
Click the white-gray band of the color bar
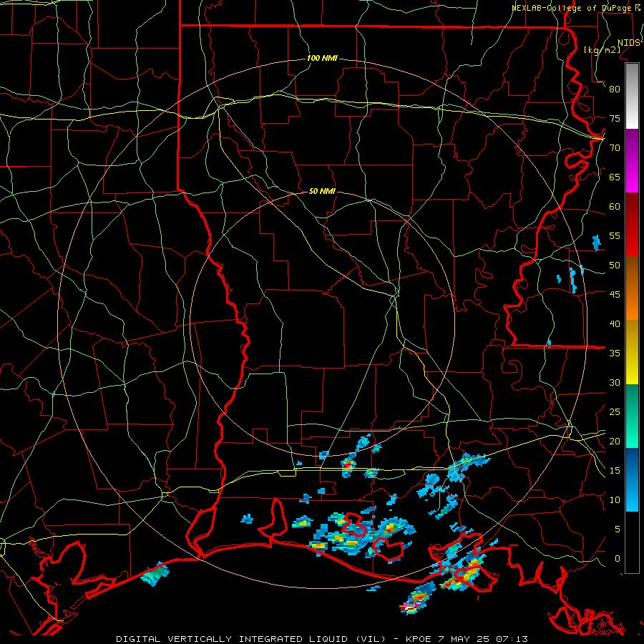(632, 96)
